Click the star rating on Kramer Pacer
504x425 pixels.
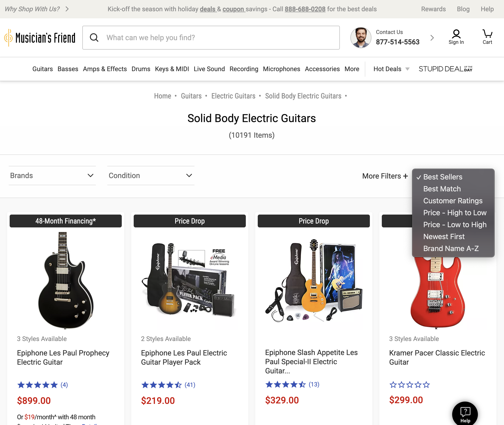(409, 385)
